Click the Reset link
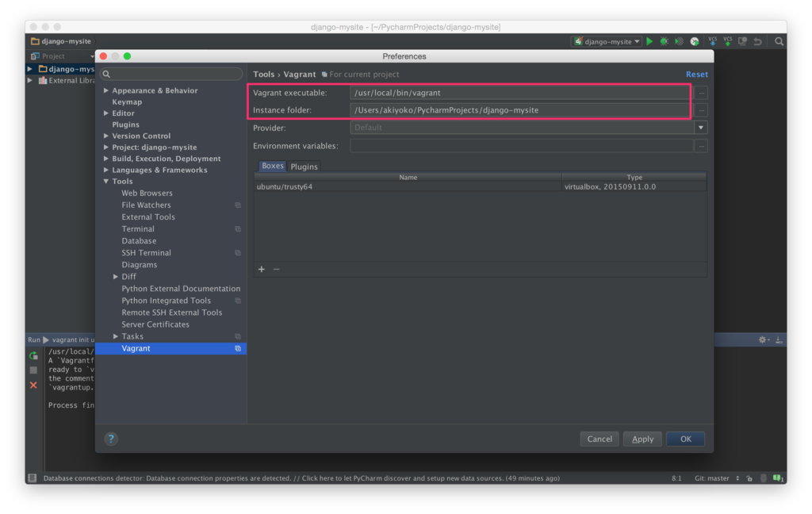 click(x=696, y=75)
